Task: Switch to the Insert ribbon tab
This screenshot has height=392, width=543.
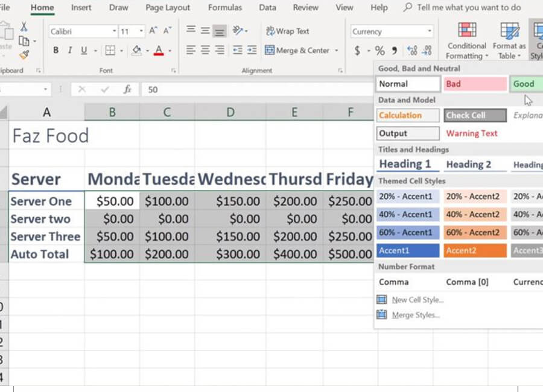Action: tap(81, 8)
